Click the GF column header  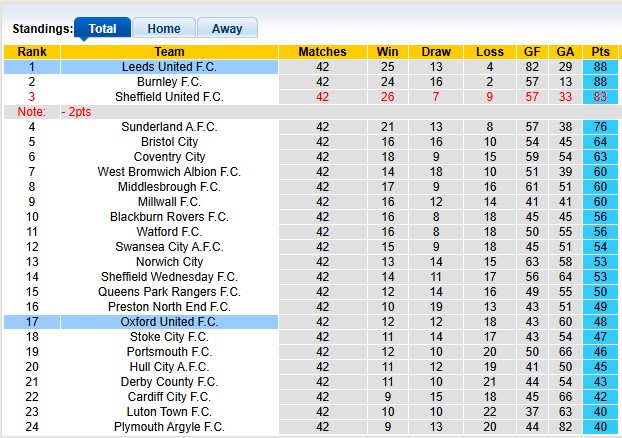click(532, 52)
